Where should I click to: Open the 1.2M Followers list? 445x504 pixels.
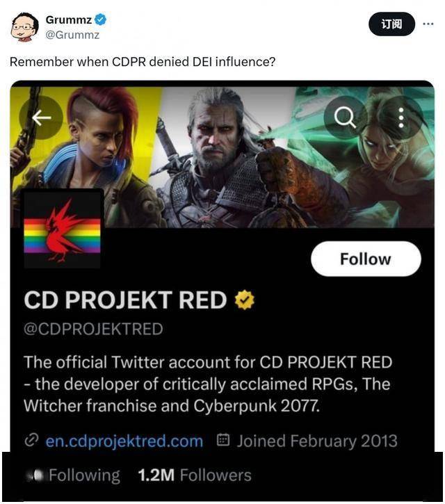[195, 475]
